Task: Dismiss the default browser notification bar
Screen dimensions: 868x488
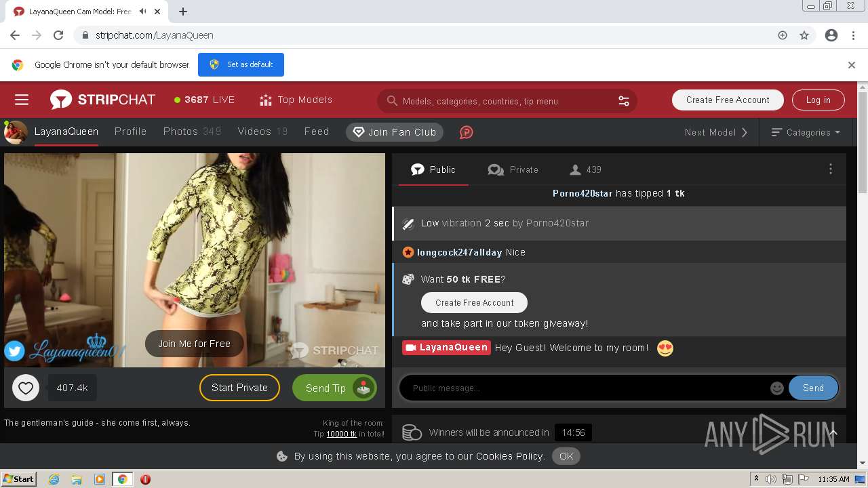Action: pos(852,65)
